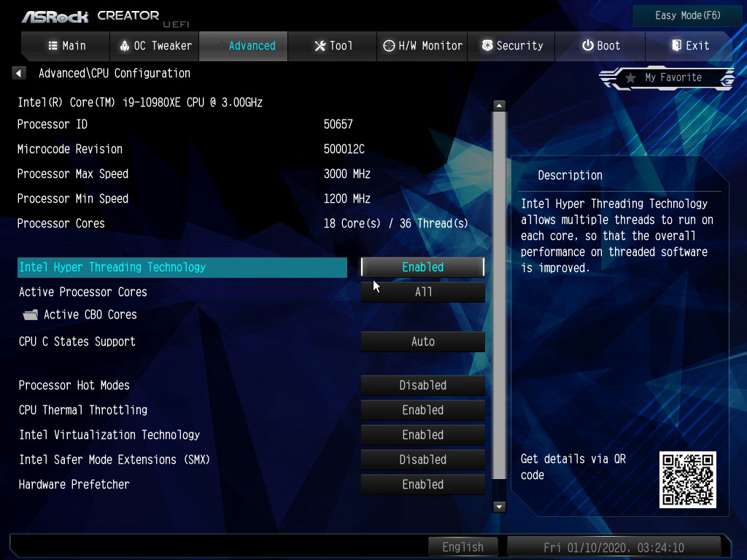Switch to the H/W Monitor tab
747x560 pixels.
click(422, 46)
